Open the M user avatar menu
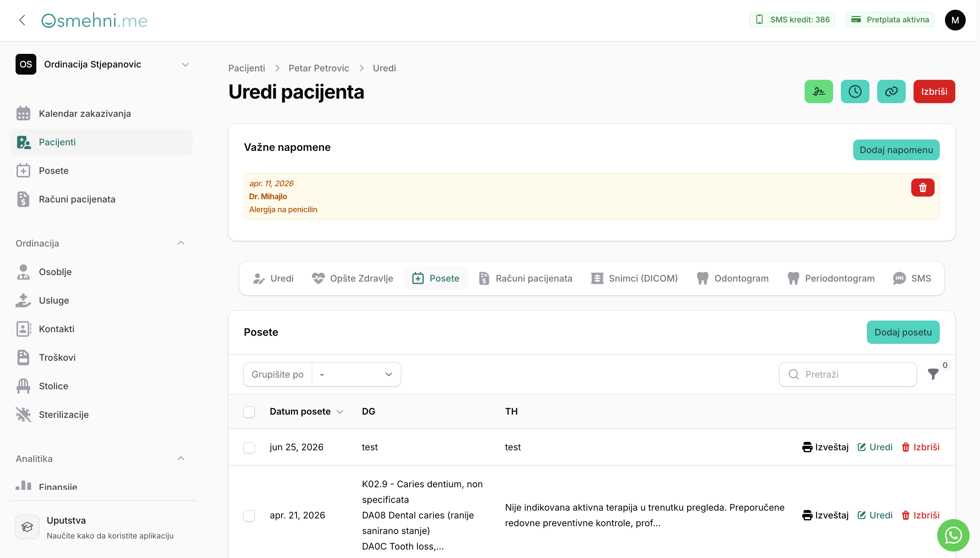 pos(955,20)
